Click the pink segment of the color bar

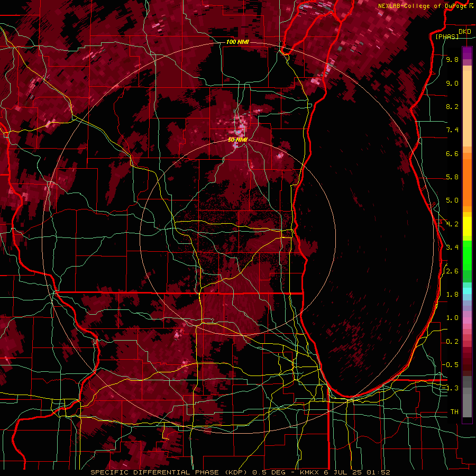467,321
